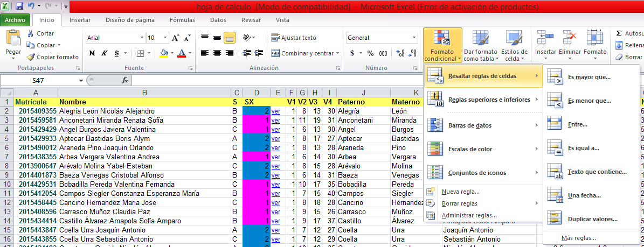
Task: Click the Save icon in quick access toolbar
Action: click(x=19, y=6)
